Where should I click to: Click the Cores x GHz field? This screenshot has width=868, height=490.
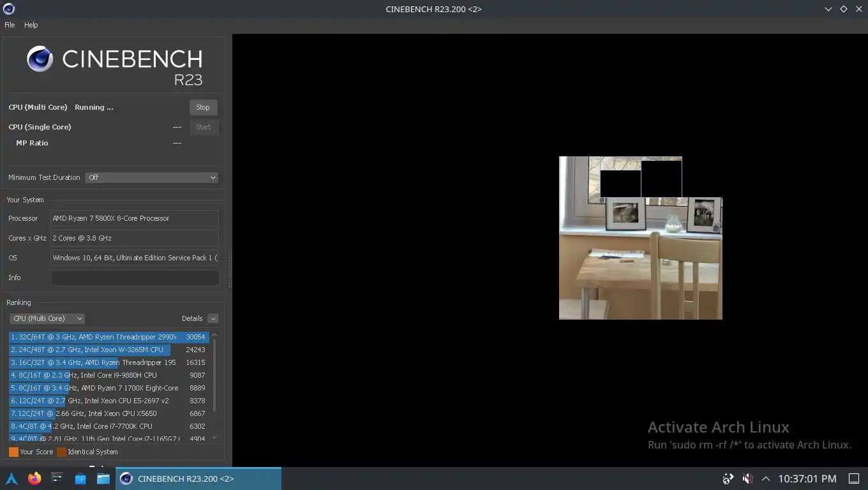point(135,238)
